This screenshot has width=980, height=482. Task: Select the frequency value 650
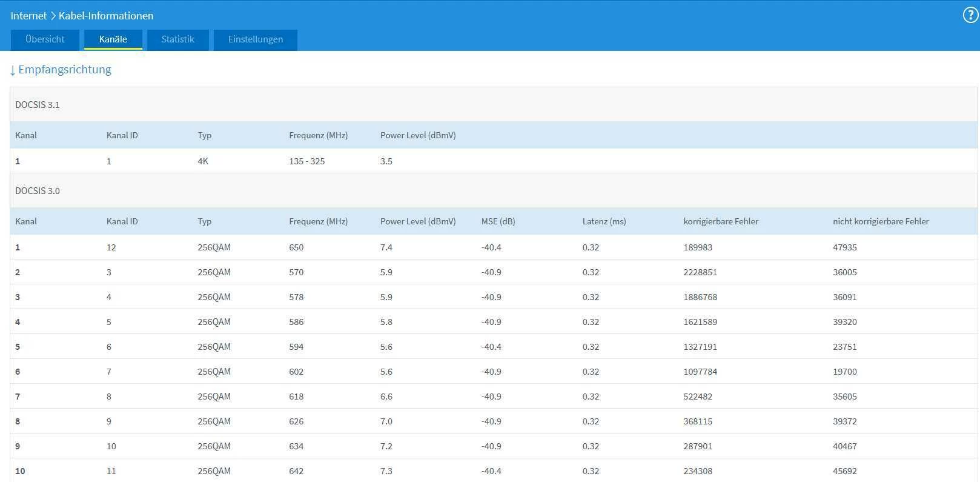(x=296, y=247)
